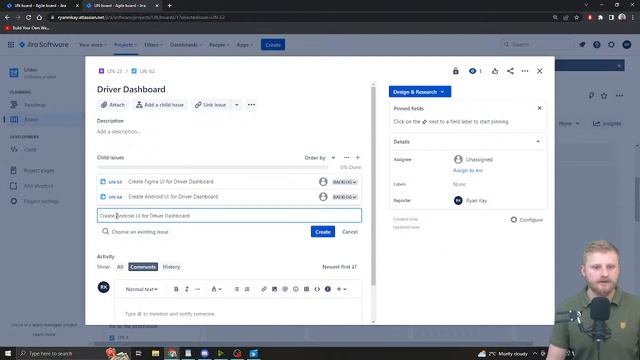Click the info panel icon

pyautogui.click(x=328, y=289)
